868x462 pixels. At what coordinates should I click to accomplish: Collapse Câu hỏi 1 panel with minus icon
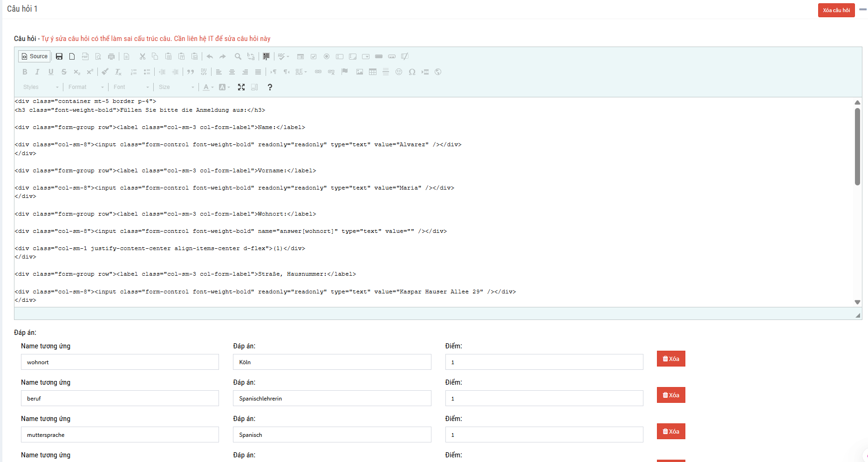(x=863, y=9)
